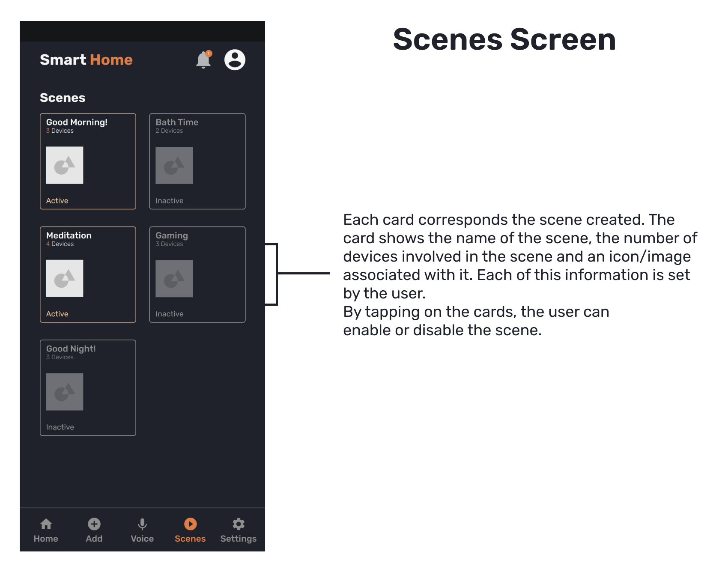Viewport: 728px width, 581px height.
Task: Click the Meditation scene title
Action: 69,235
